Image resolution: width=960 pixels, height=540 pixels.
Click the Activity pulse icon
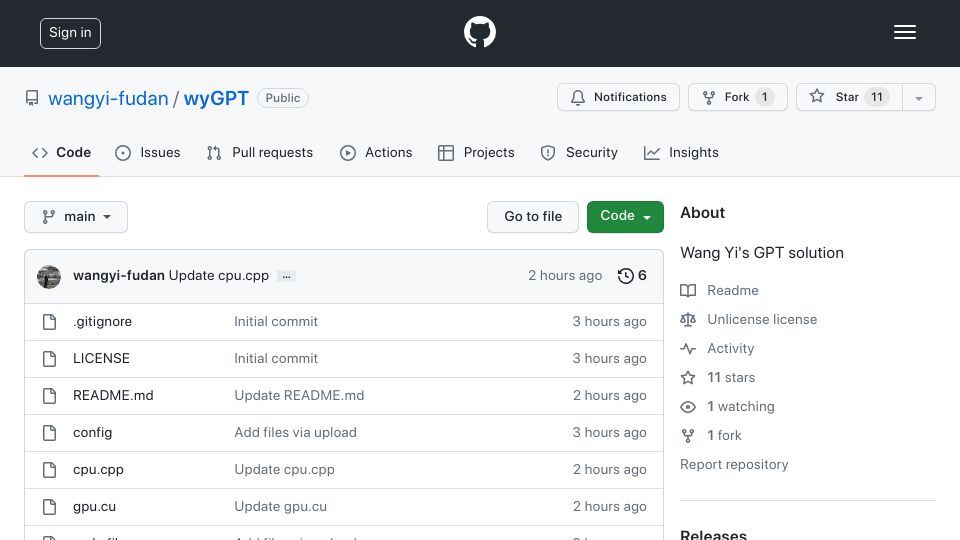click(688, 348)
